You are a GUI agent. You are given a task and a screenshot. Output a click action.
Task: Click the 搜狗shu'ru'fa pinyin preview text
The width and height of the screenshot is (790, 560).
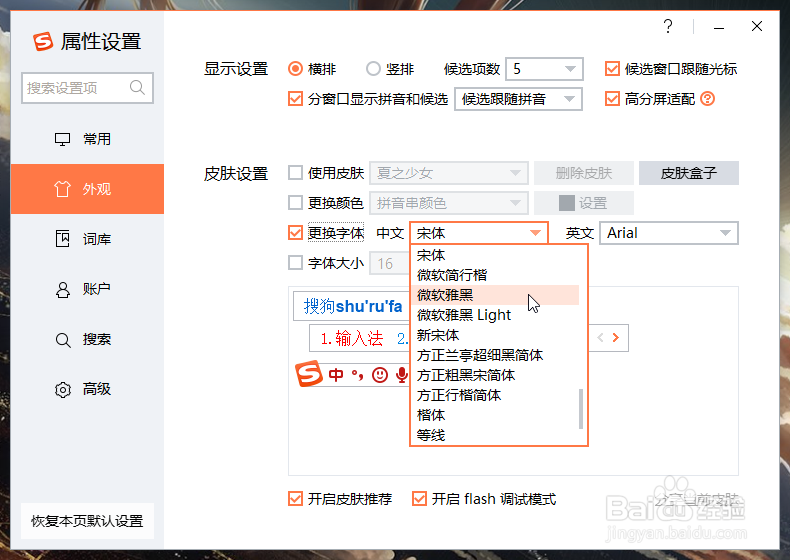click(x=353, y=306)
